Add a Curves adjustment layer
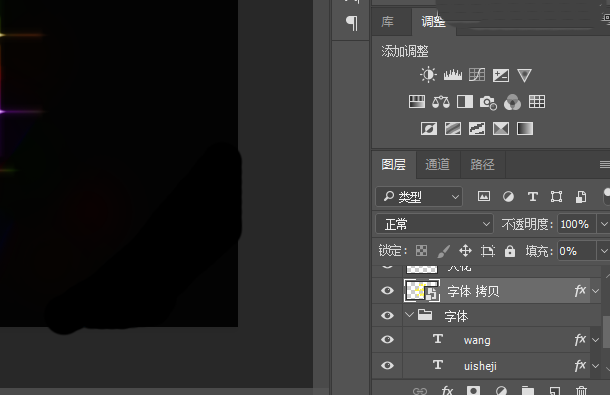610x395 pixels. (477, 75)
